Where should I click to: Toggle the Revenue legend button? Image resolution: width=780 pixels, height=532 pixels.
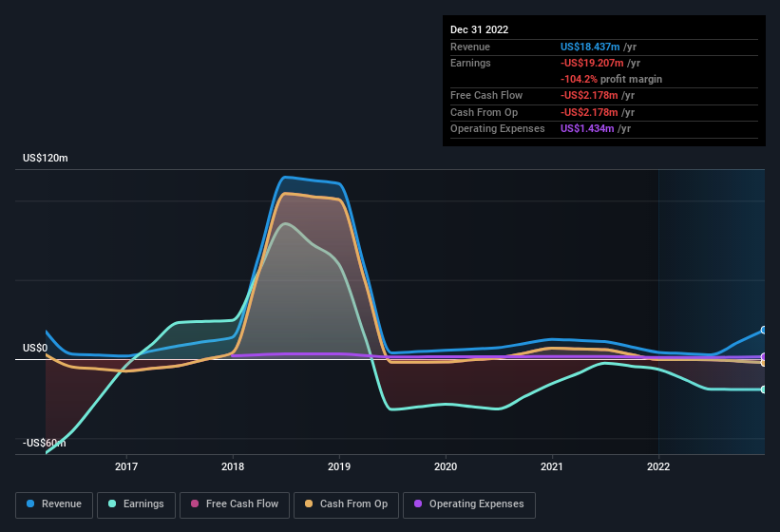[x=54, y=504]
